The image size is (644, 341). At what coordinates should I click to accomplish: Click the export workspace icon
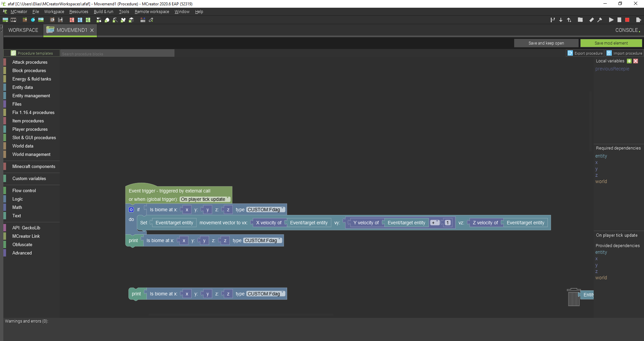coord(638,20)
